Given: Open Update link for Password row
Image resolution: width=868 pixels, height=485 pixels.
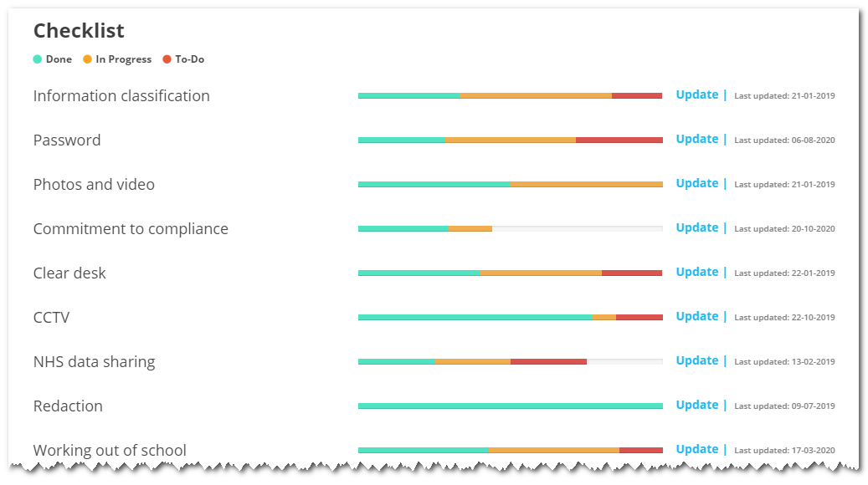Looking at the screenshot, I should (x=697, y=139).
